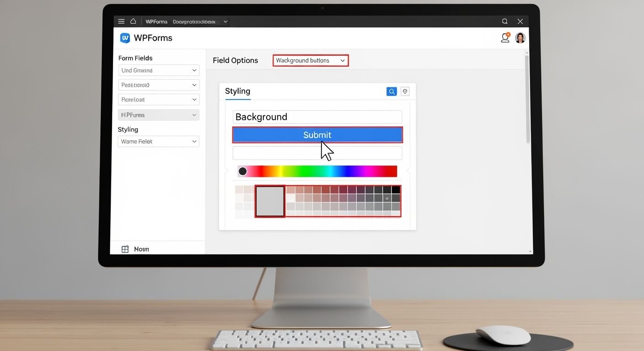Go to the home icon
Image resolution: width=644 pixels, height=351 pixels.
[x=133, y=21]
